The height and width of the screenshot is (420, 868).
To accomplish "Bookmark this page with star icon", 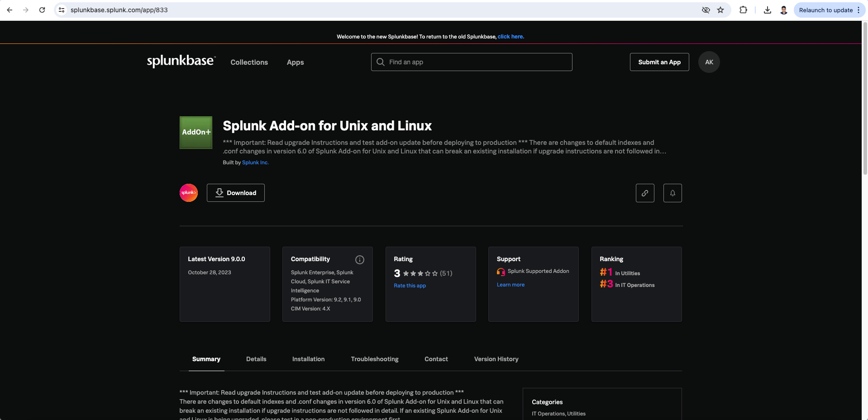I will (x=720, y=10).
